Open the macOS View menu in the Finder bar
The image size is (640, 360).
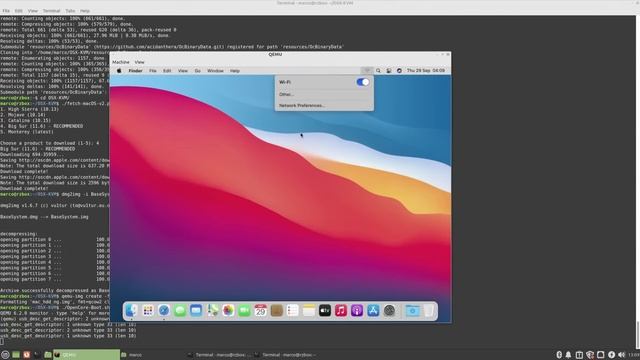point(183,71)
